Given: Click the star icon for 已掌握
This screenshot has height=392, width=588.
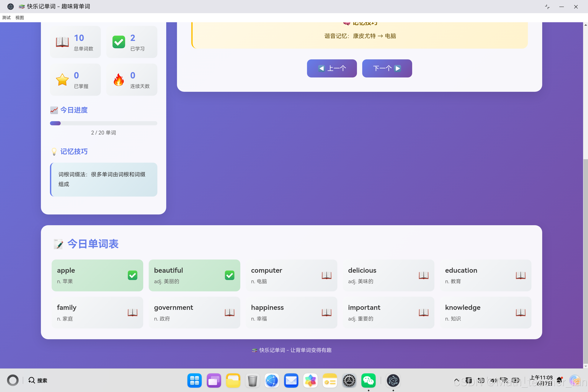Looking at the screenshot, I should [62, 80].
